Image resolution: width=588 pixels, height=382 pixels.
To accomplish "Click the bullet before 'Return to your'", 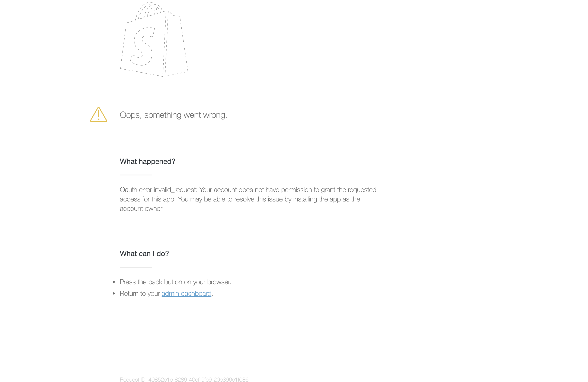I will point(114,293).
